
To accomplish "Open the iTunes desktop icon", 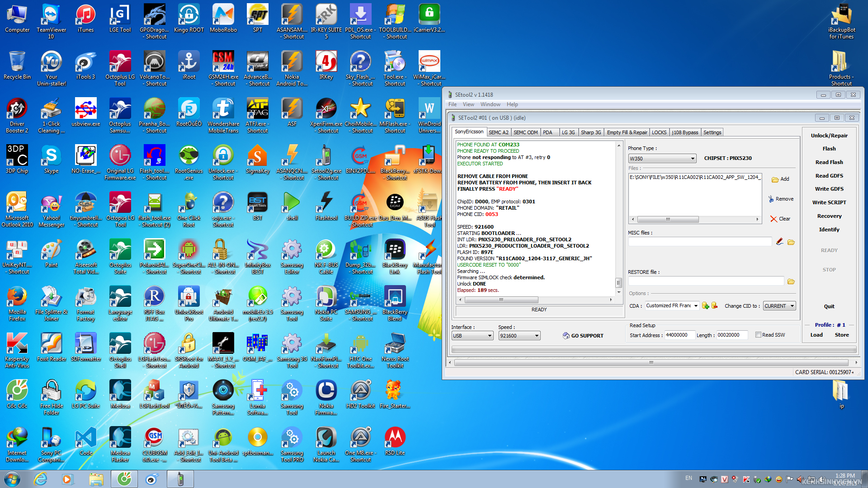I will point(85,18).
